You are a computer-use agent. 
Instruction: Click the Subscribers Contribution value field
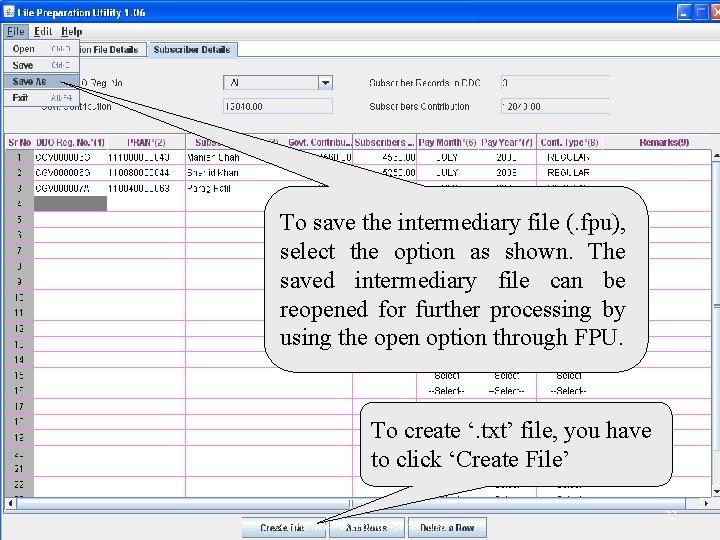[556, 107]
